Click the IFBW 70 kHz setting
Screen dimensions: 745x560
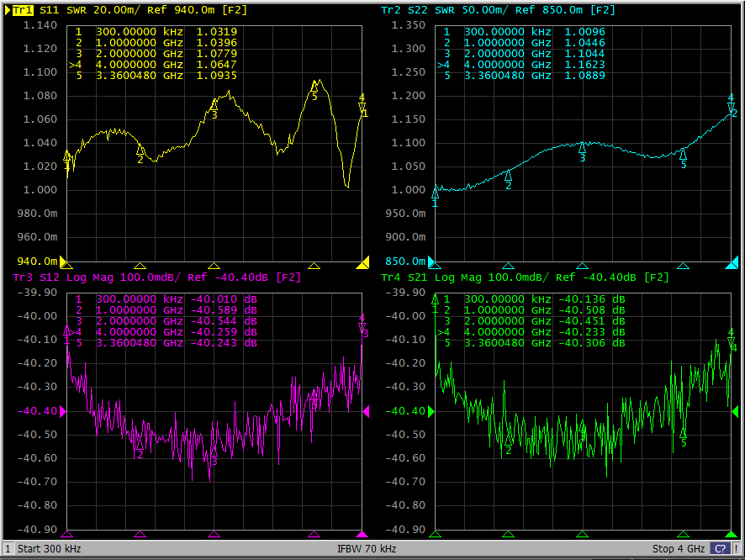[x=367, y=549]
